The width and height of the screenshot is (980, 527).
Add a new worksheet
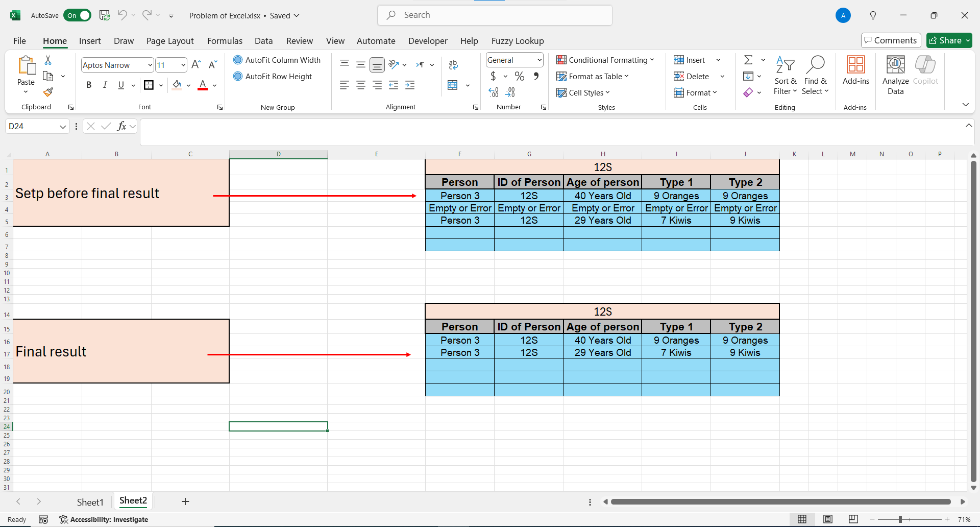[x=185, y=501]
